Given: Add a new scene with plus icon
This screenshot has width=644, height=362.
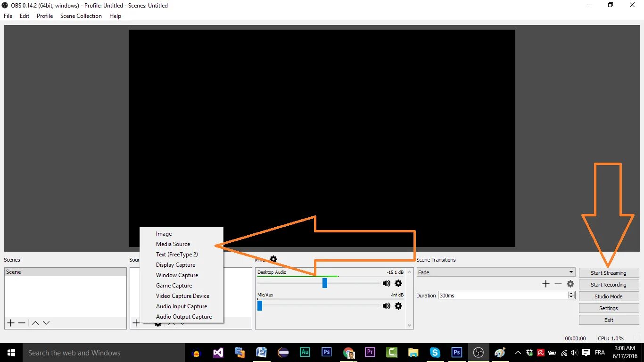Looking at the screenshot, I should pyautogui.click(x=10, y=323).
